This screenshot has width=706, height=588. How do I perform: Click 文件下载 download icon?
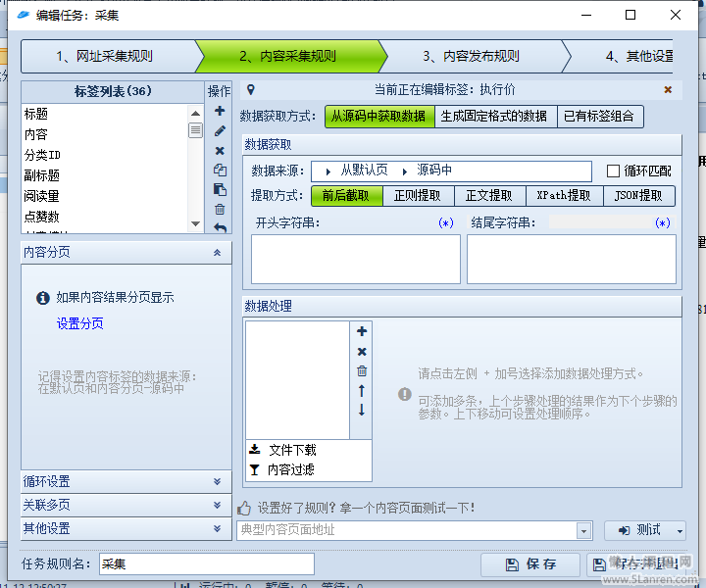pos(255,450)
